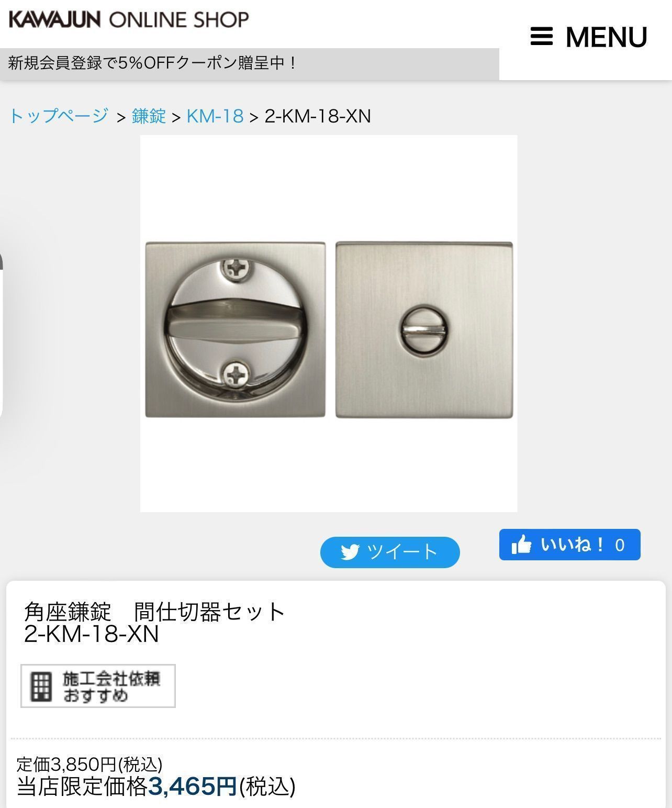The image size is (672, 808).
Task: Click the right square lock plate image
Action: tap(424, 329)
